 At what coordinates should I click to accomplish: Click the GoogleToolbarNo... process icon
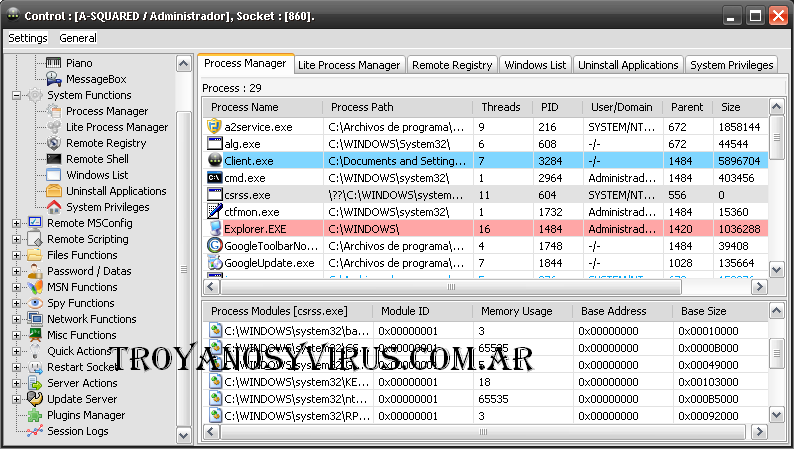tap(215, 246)
